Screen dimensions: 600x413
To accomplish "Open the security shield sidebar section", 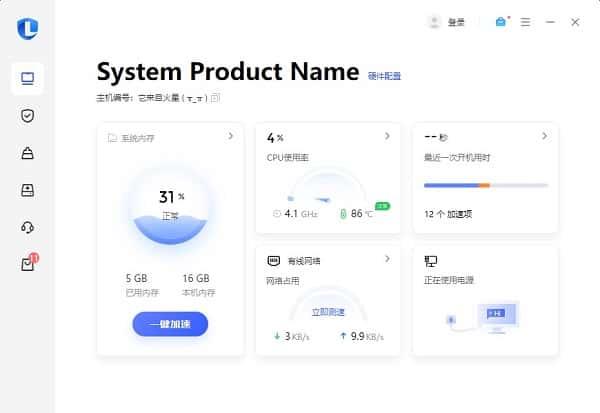I will (x=27, y=115).
